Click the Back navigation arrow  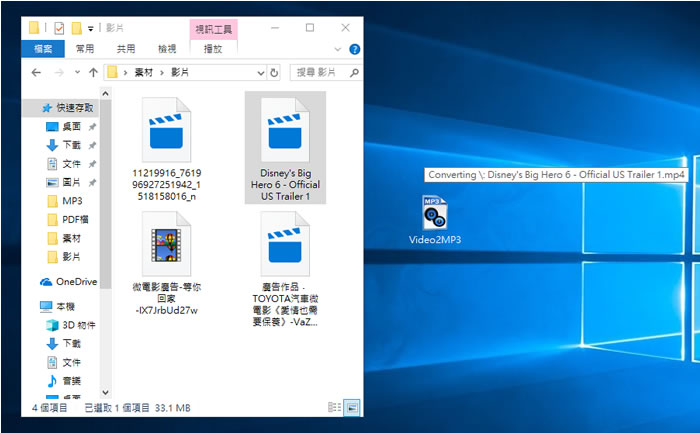(36, 73)
